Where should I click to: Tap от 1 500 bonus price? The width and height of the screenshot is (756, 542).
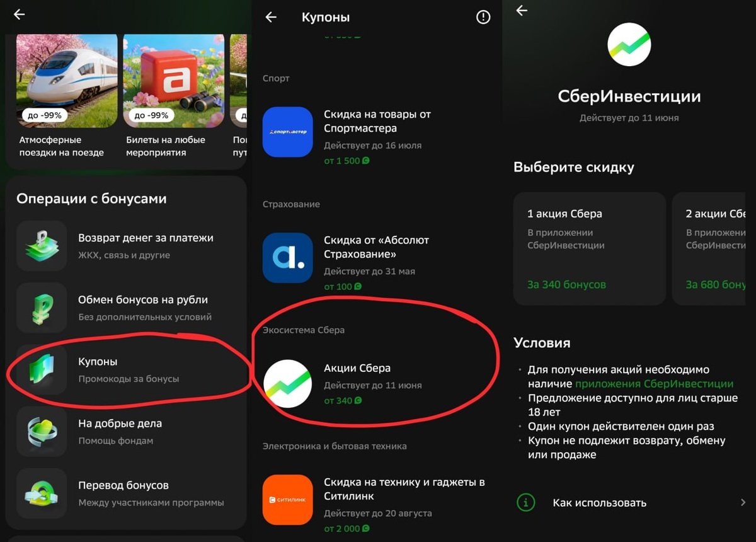[347, 161]
